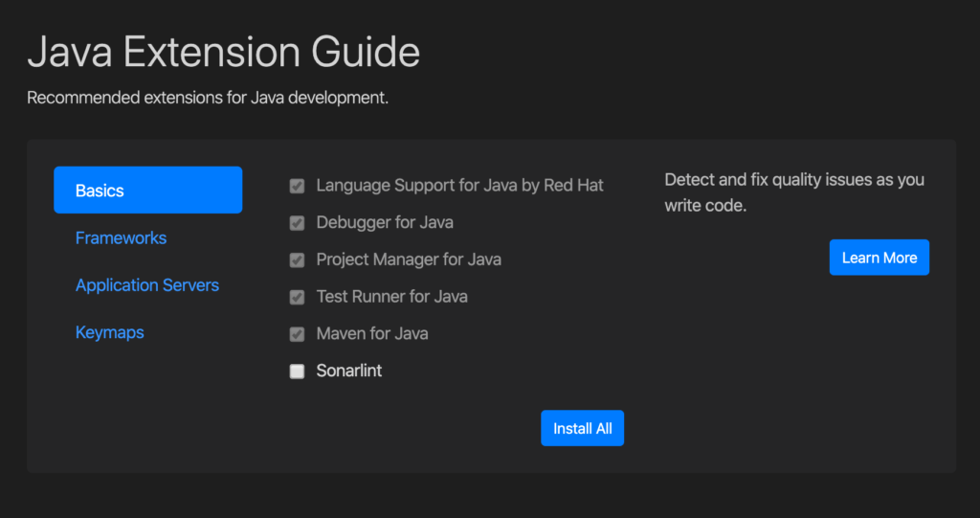The image size is (980, 518).
Task: Toggle the Maven for Java checkbox
Action: 297,334
